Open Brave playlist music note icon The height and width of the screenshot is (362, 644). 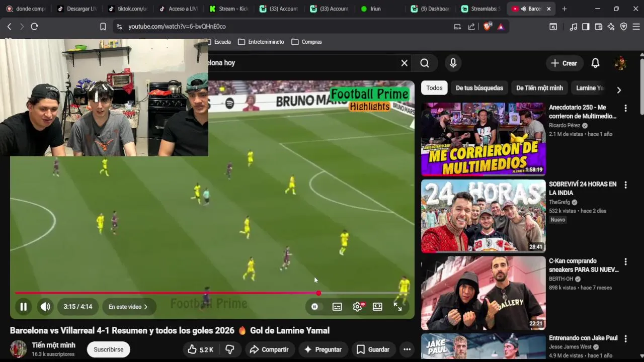point(573,27)
